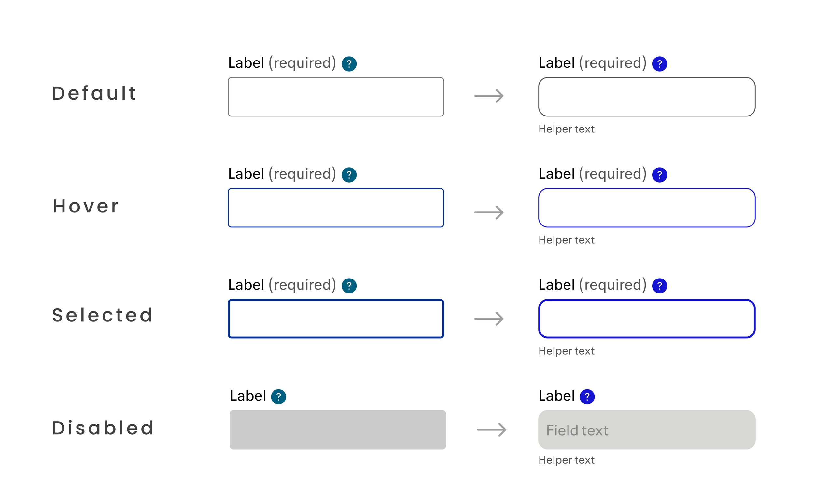Click the empty gray disabled field
Image resolution: width=814 pixels, height=504 pixels.
337,430
